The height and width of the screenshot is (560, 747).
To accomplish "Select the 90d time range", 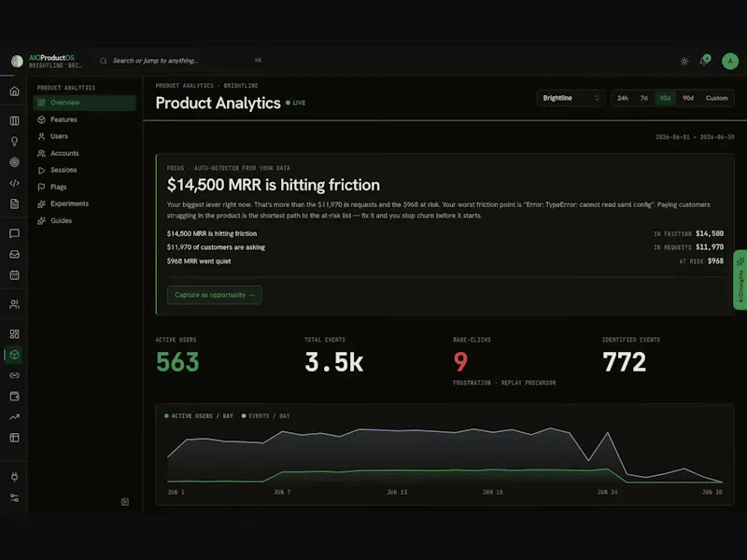I will 688,98.
